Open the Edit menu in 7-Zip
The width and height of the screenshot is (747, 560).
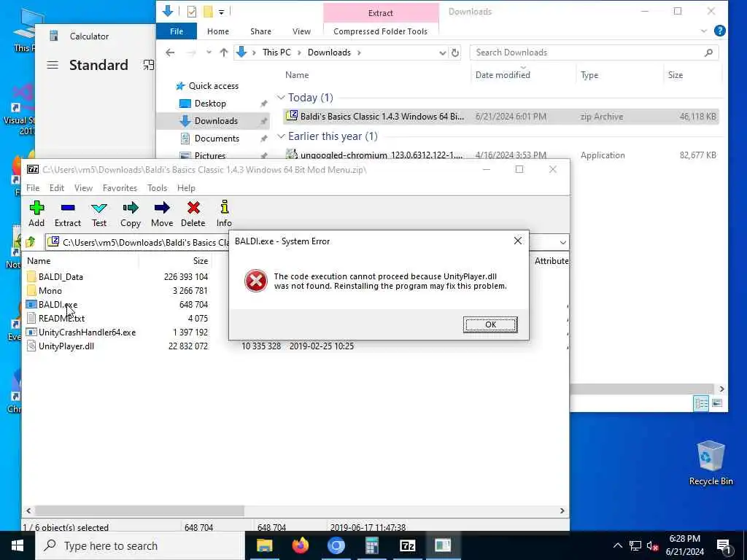coord(57,188)
